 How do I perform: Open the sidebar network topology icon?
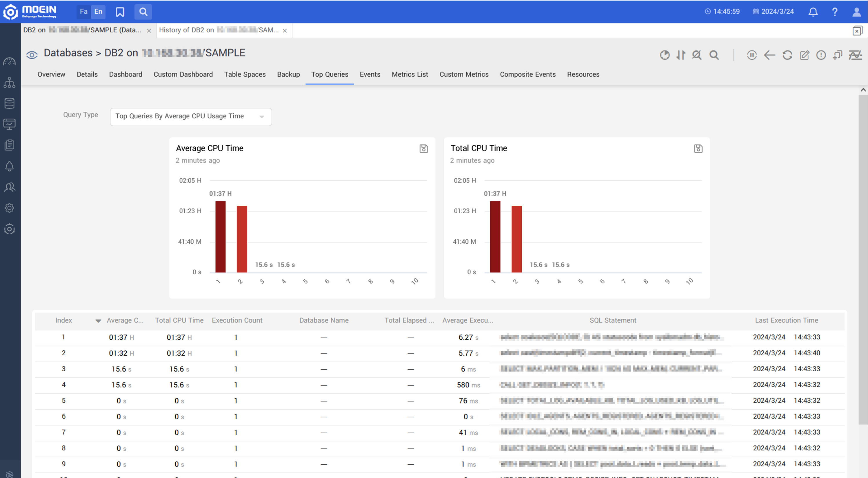coord(10,83)
